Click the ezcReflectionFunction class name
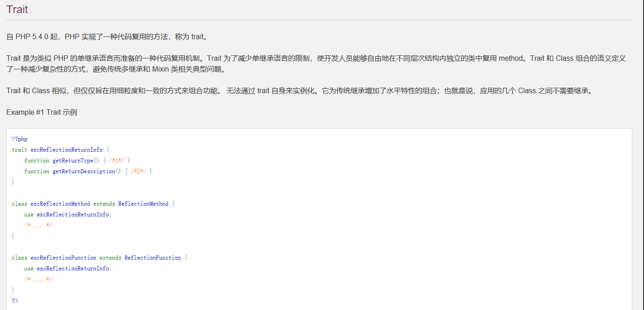The width and height of the screenshot is (644, 310). 63,258
